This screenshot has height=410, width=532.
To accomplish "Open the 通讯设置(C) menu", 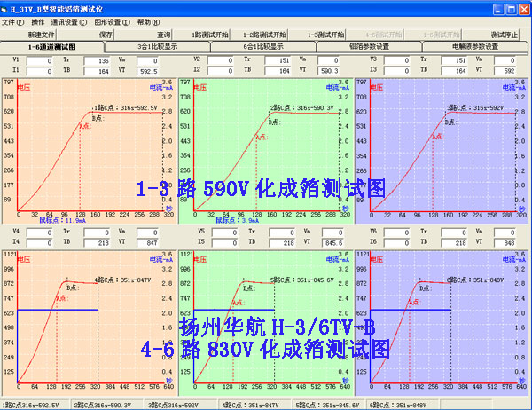I will (x=69, y=22).
